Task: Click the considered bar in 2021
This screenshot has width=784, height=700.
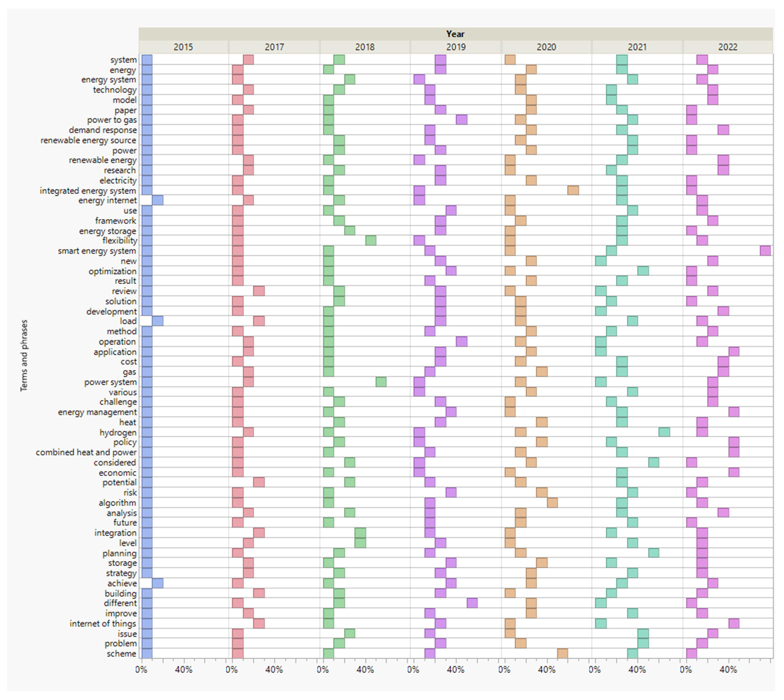Action: click(x=654, y=462)
